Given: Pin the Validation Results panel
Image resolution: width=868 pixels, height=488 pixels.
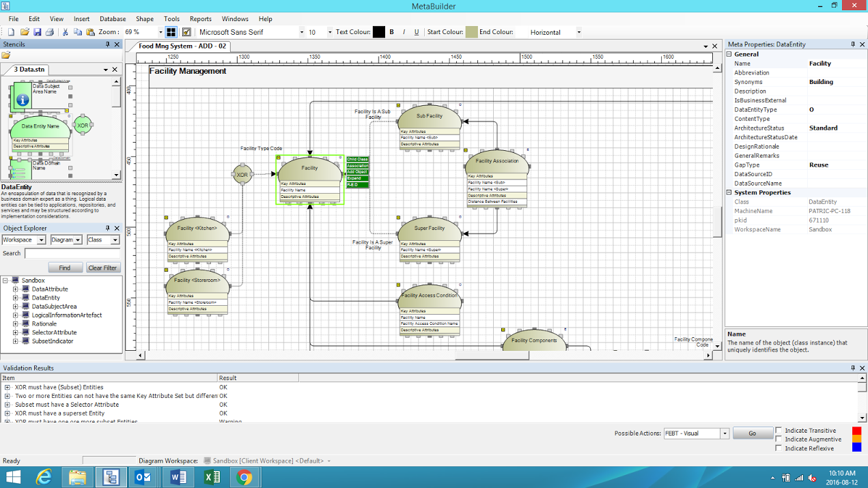Looking at the screenshot, I should 852,368.
